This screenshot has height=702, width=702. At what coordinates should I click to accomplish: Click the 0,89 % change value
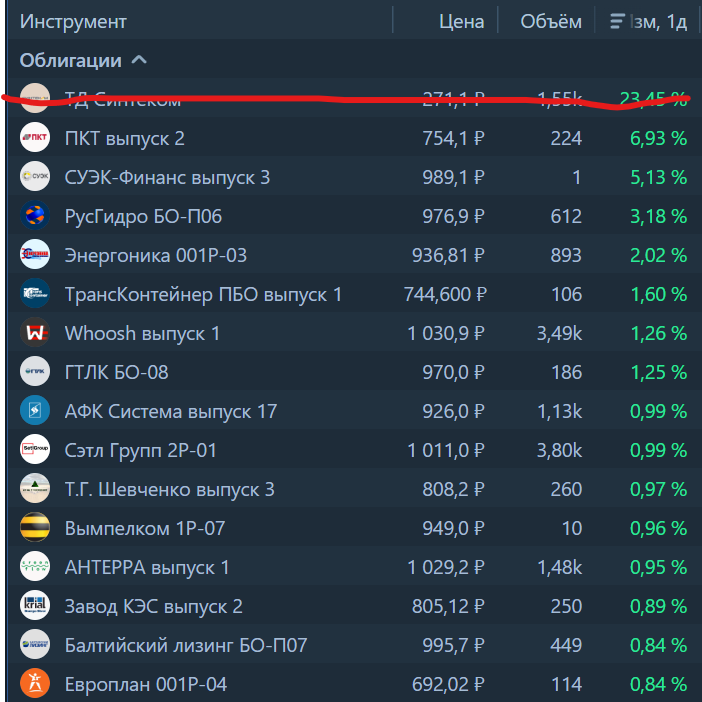click(x=659, y=606)
